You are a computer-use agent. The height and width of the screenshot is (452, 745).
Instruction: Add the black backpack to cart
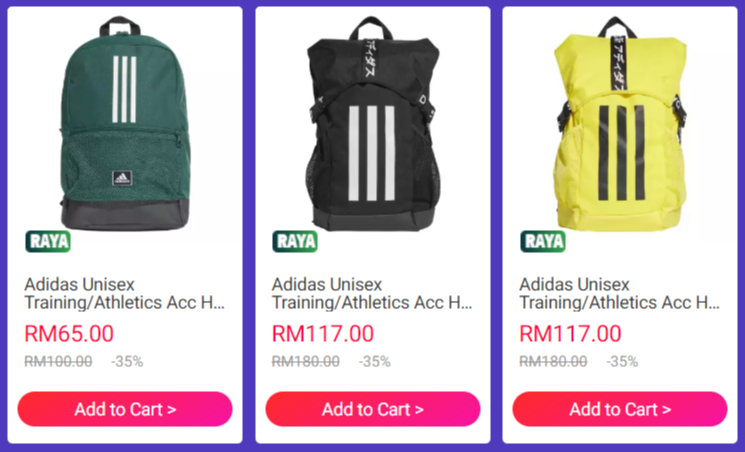(373, 409)
